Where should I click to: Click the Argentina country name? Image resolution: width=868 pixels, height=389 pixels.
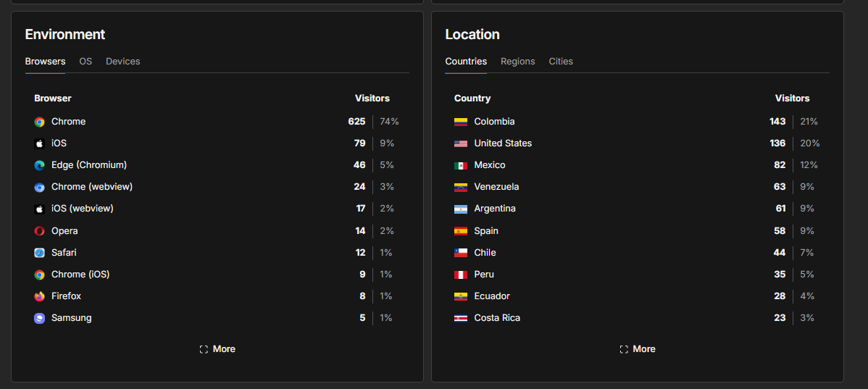(495, 209)
